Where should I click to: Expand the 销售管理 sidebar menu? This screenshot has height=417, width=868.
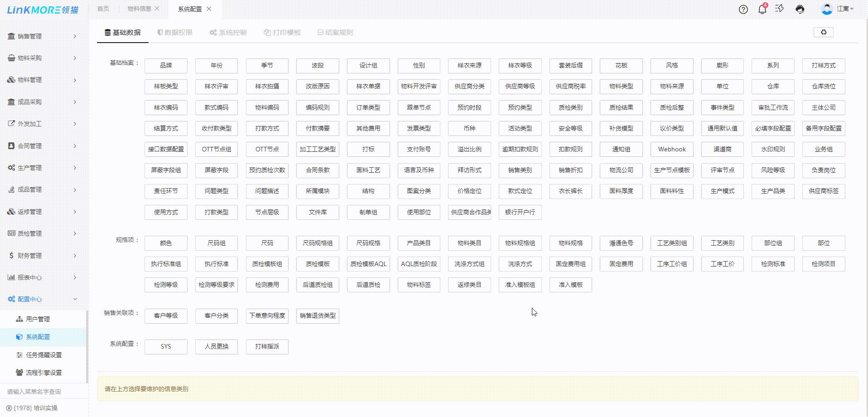pos(42,36)
